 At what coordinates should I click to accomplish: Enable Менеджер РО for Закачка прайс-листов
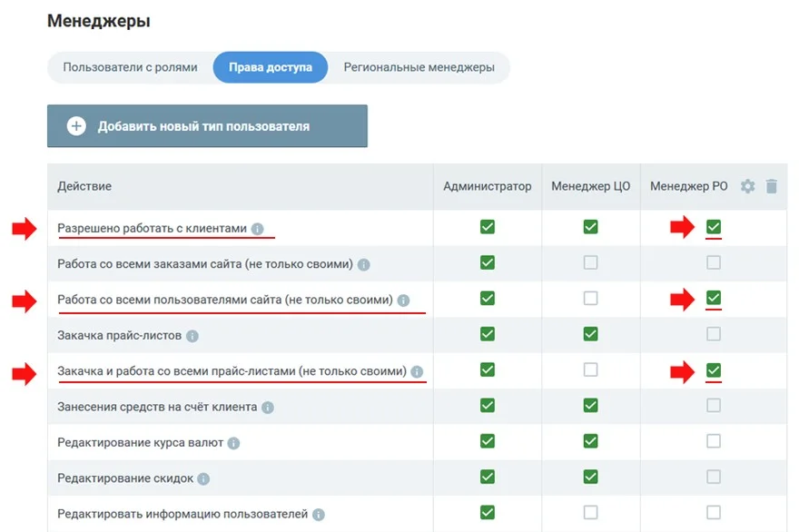point(714,334)
